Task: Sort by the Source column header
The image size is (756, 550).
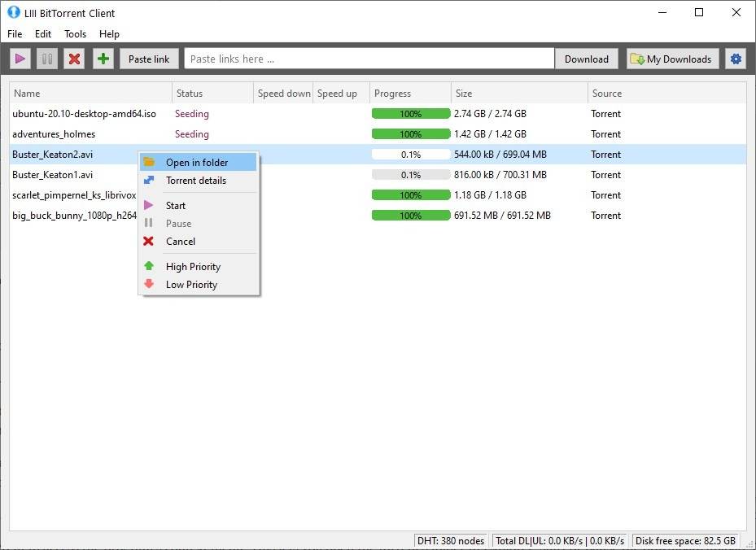Action: click(666, 93)
